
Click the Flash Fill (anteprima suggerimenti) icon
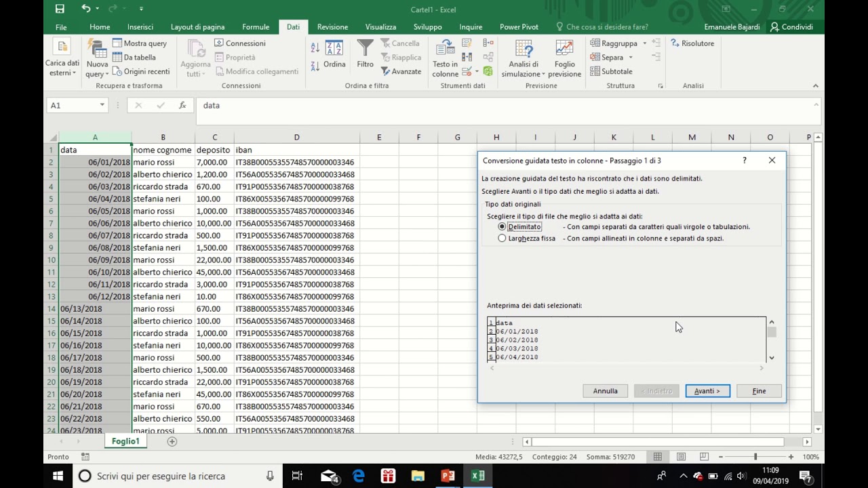pos(467,43)
